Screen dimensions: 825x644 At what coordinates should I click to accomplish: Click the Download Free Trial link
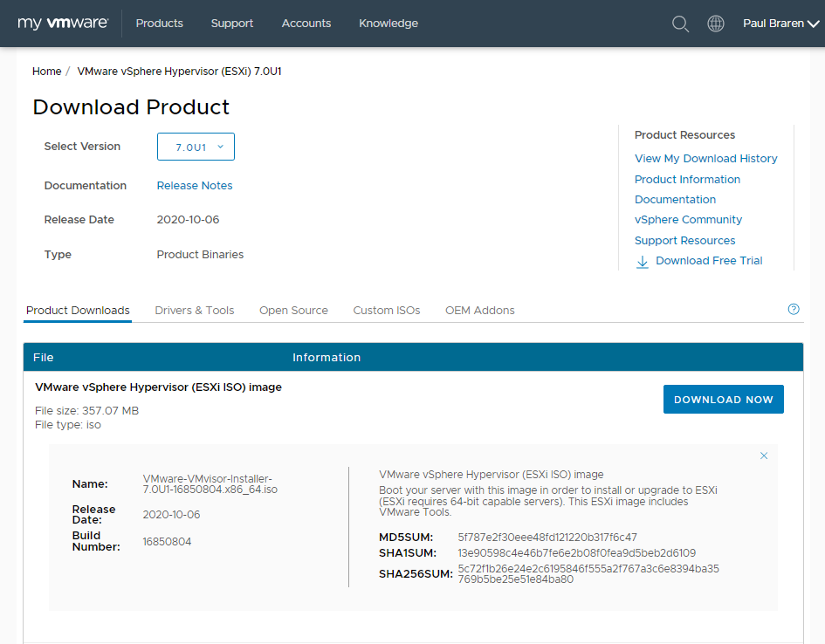[x=709, y=261]
